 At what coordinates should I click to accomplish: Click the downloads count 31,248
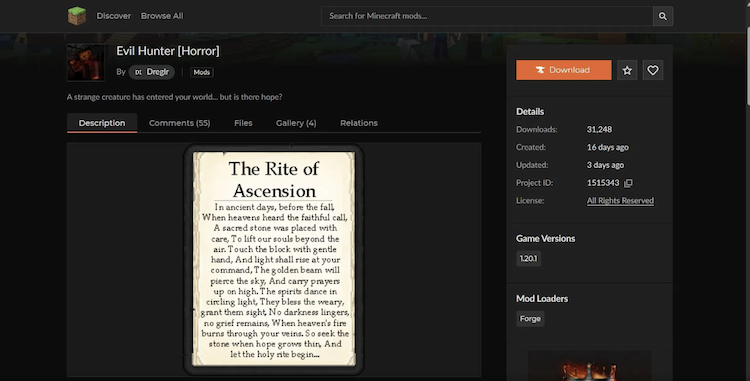[599, 130]
